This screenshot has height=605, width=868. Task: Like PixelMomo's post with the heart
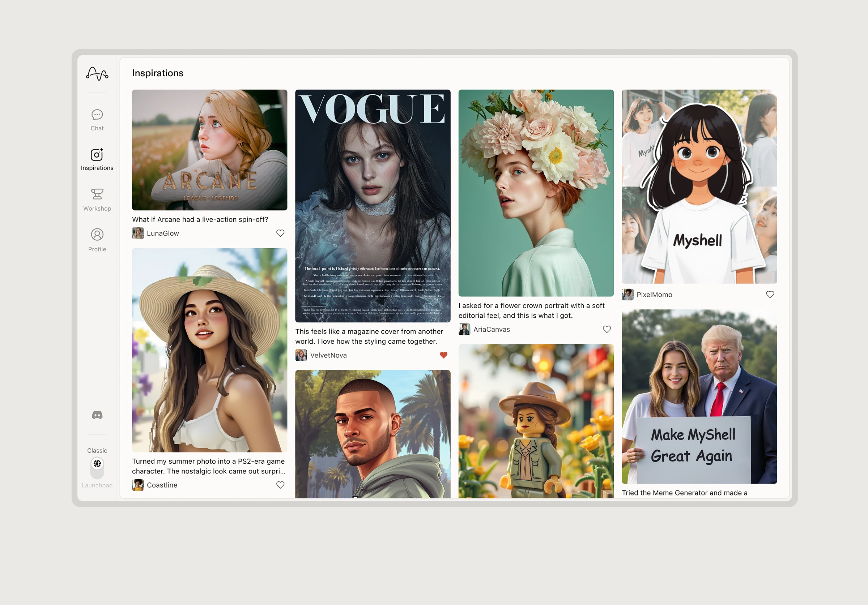point(770,295)
